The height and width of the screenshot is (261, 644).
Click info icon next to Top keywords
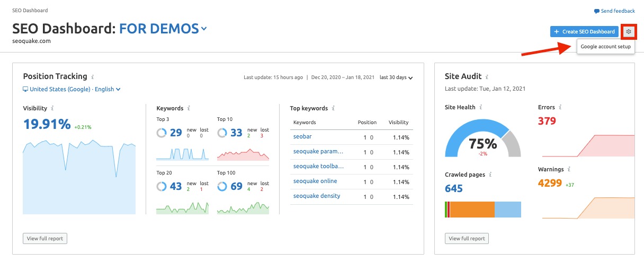click(333, 108)
